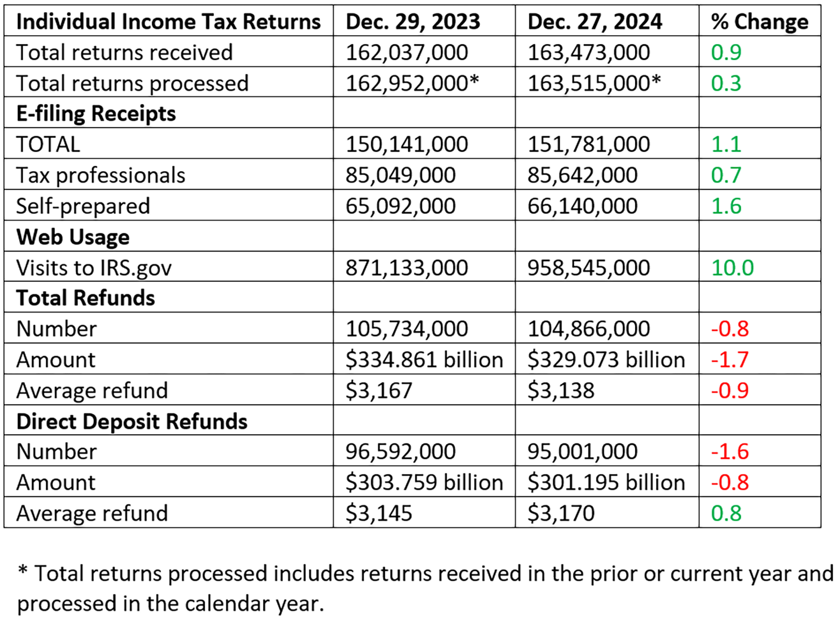Select the 'Self-prepared' 1.6 percent change value
Screen dimensions: 840x619
(726, 206)
